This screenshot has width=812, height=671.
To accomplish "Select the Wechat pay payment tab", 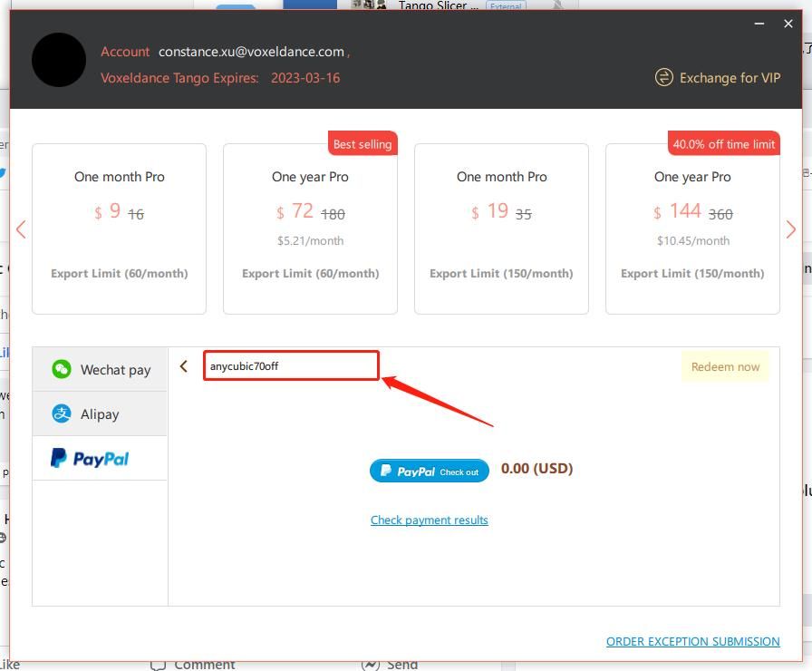I will point(100,369).
